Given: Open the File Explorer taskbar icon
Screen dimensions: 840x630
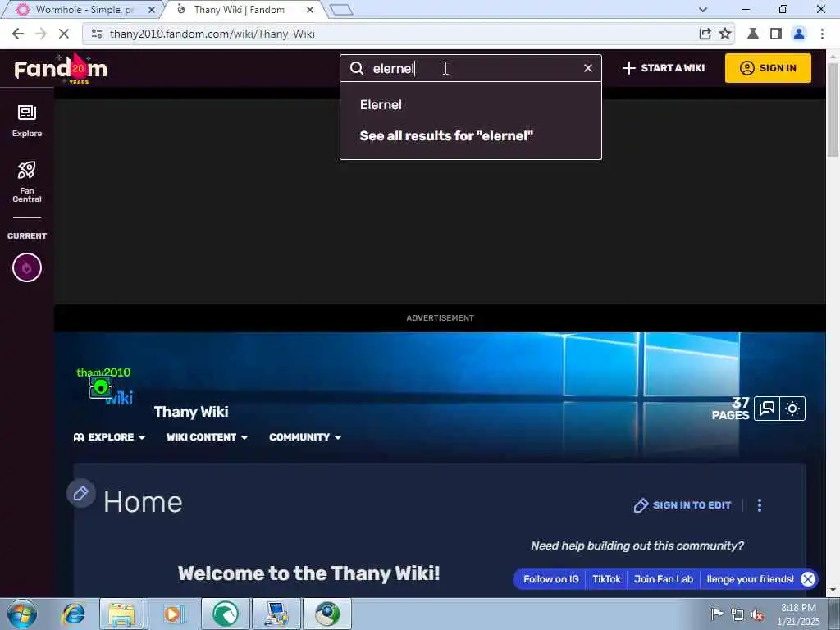Looking at the screenshot, I should [121, 614].
